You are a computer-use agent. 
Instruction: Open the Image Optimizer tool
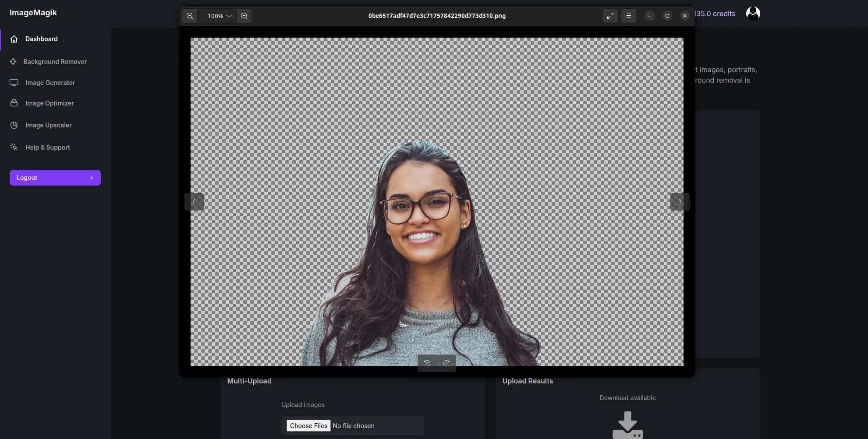49,103
